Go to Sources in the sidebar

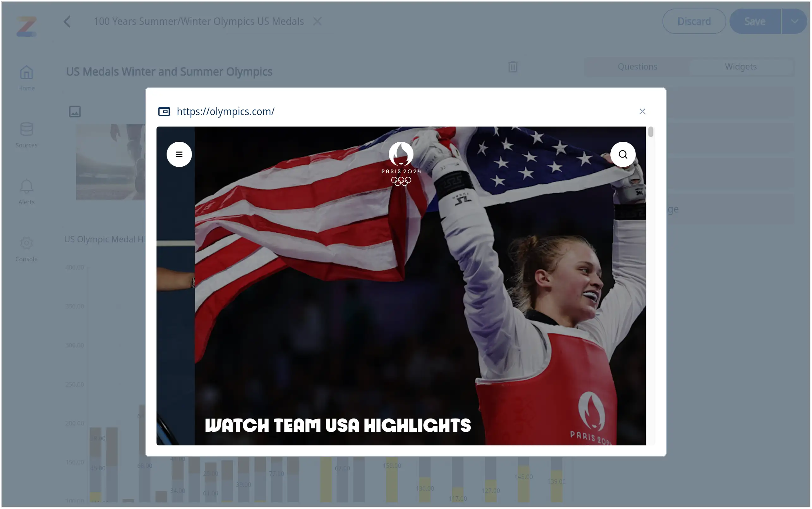tap(26, 135)
